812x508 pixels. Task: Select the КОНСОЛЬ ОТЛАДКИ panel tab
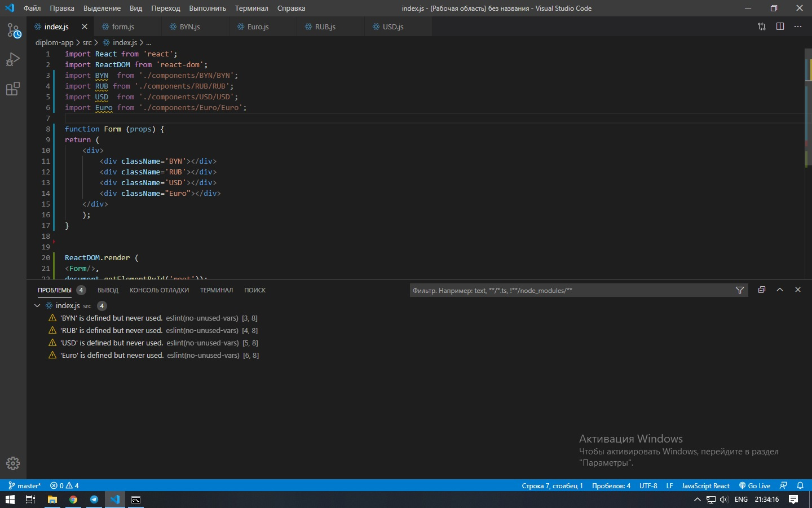pos(159,290)
